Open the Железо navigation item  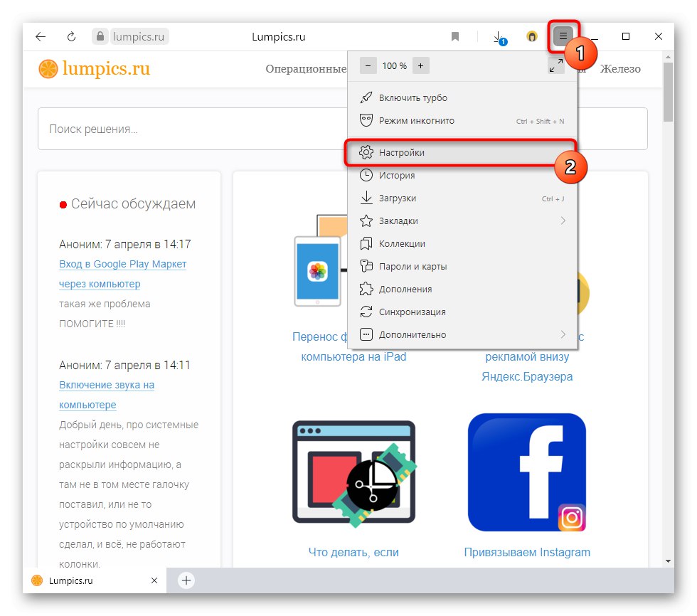pyautogui.click(x=620, y=69)
